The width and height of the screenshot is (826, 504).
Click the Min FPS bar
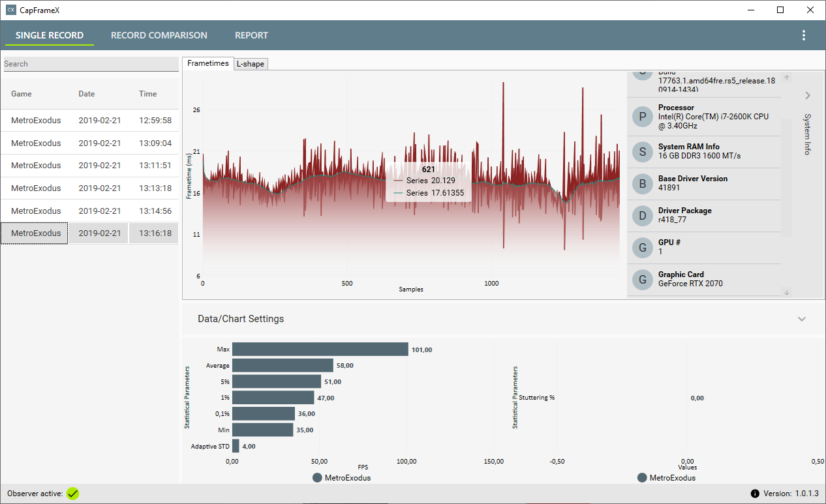(263, 430)
